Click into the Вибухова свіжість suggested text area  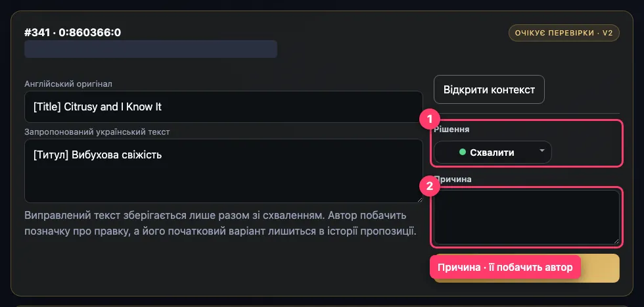223,171
